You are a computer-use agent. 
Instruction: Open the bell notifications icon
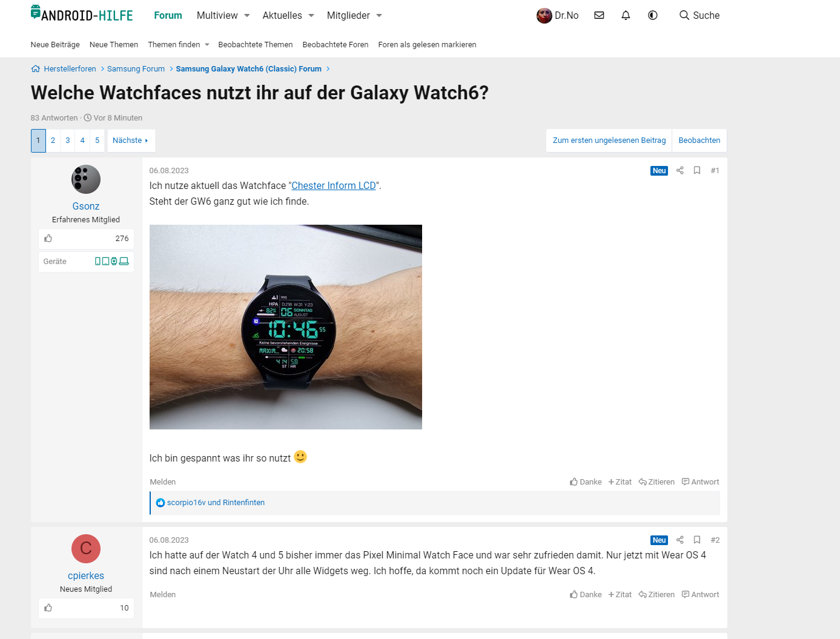626,15
